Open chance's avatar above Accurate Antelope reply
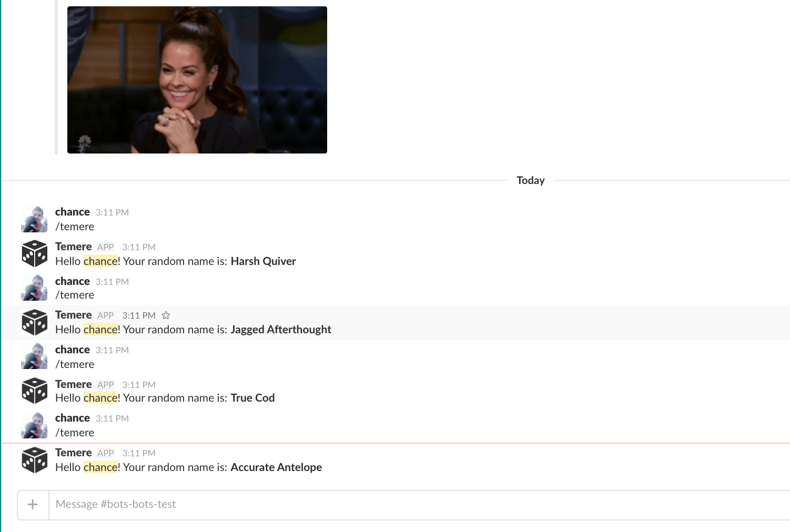Image resolution: width=790 pixels, height=532 pixels. pyautogui.click(x=34, y=425)
